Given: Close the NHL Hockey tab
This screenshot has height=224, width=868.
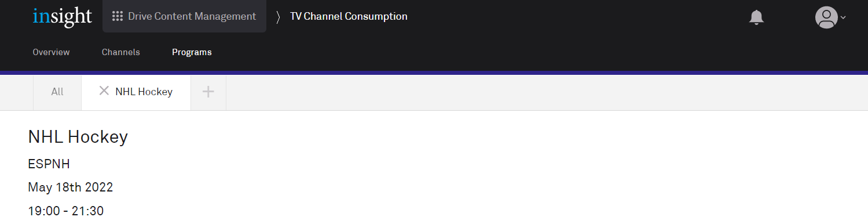Looking at the screenshot, I should [x=104, y=91].
